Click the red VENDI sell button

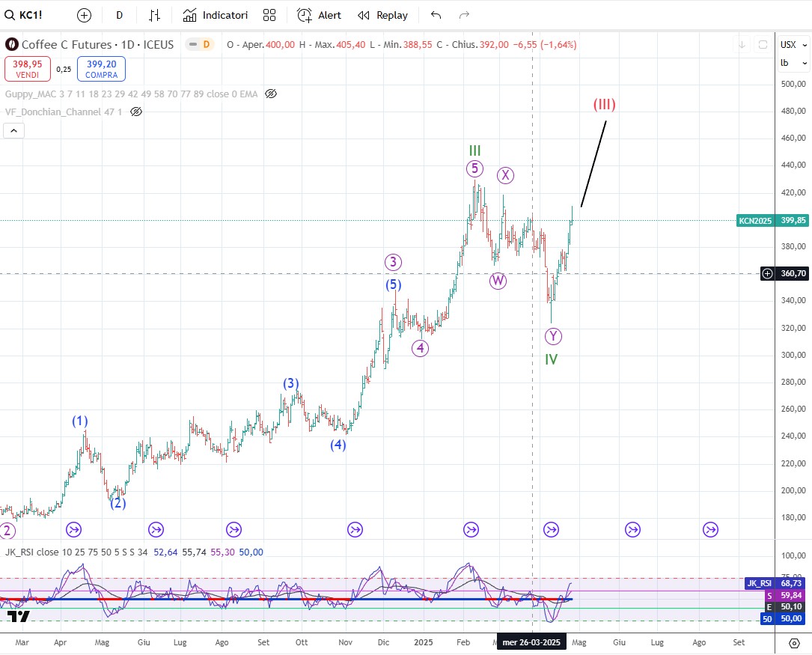(25, 69)
